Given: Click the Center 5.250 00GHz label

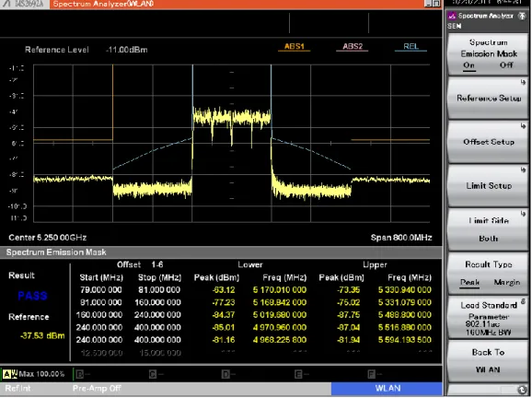Looking at the screenshot, I should pos(48,238).
